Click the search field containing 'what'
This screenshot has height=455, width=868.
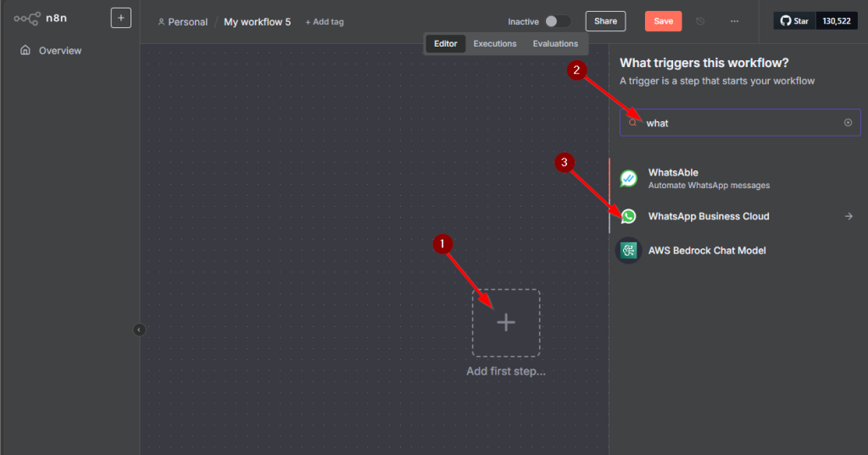tap(740, 123)
